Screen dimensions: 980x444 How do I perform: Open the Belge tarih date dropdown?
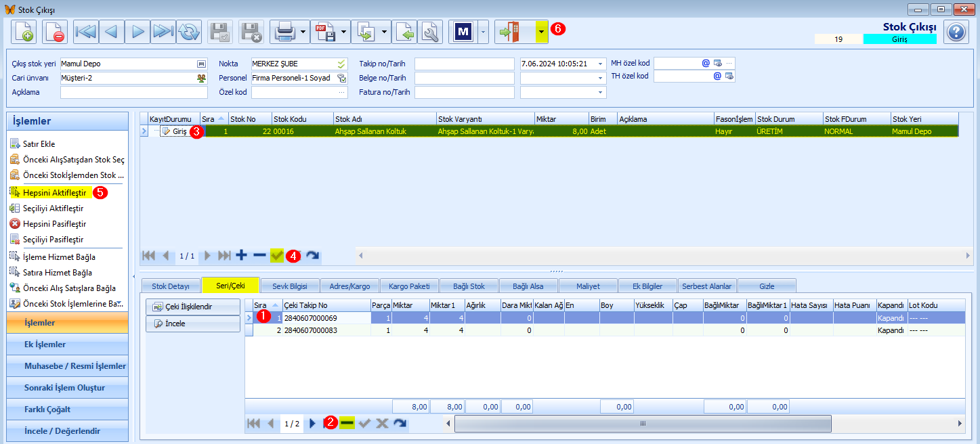[x=600, y=78]
